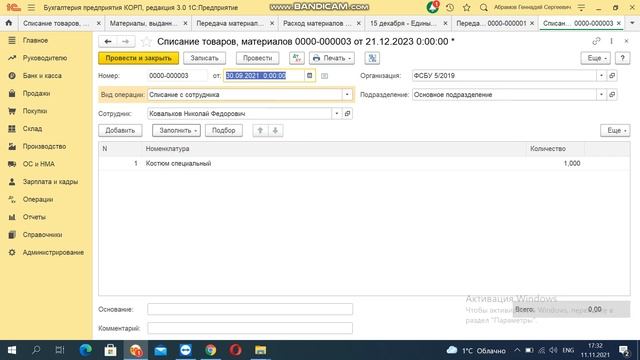
Task: Open Сотрудник field link icon
Action: pyautogui.click(x=347, y=113)
